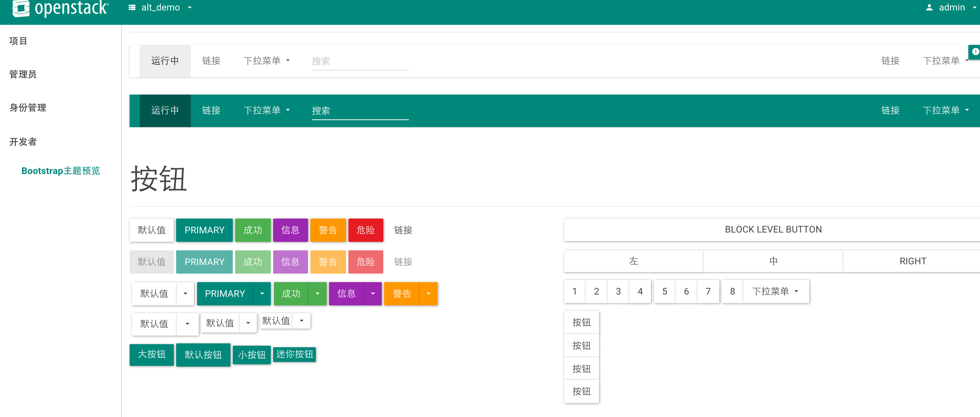Click the orange 警告 button in first row

[x=328, y=230]
